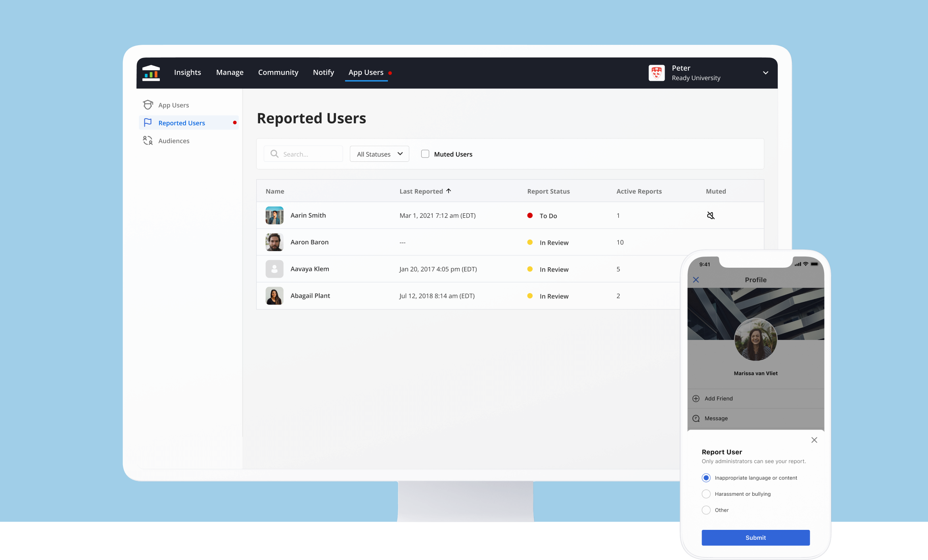Click the search magnifier icon

click(274, 154)
